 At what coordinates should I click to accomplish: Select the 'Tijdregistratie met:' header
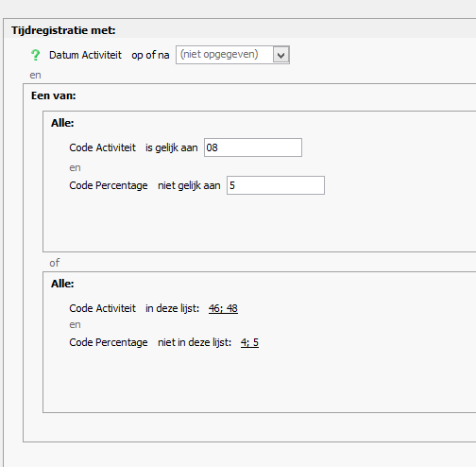[63, 30]
